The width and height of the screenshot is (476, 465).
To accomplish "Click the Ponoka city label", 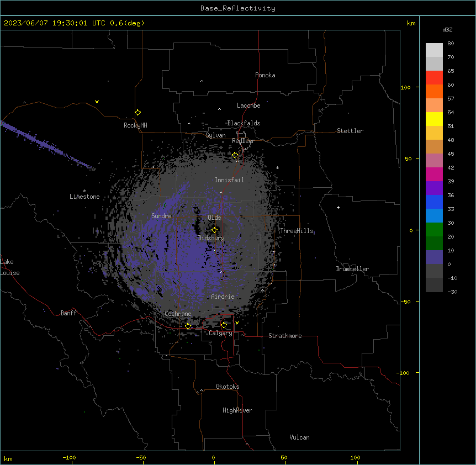I will click(x=265, y=75).
